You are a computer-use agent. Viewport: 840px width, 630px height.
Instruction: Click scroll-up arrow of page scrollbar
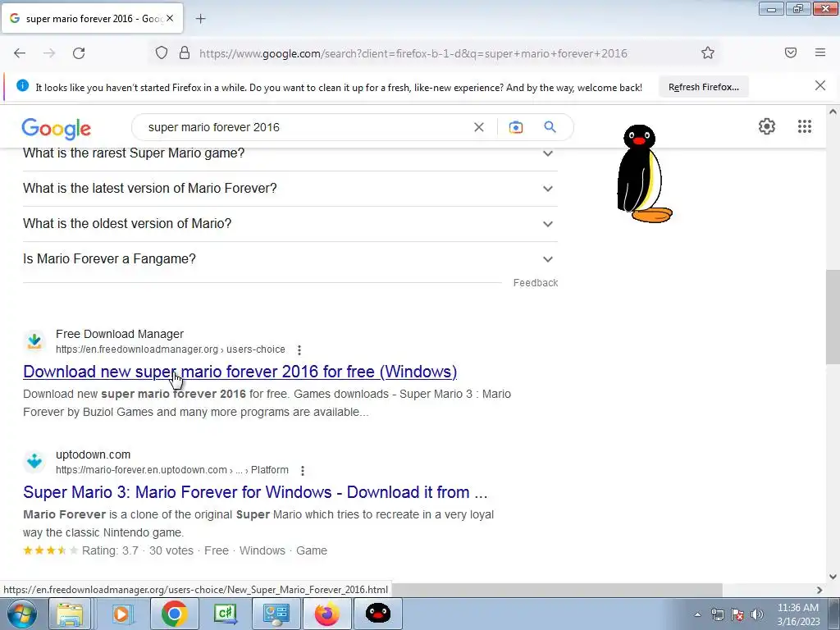click(833, 112)
